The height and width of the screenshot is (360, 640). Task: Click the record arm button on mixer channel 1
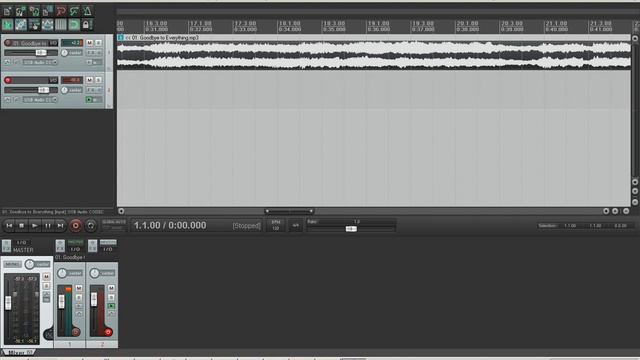pos(76,332)
